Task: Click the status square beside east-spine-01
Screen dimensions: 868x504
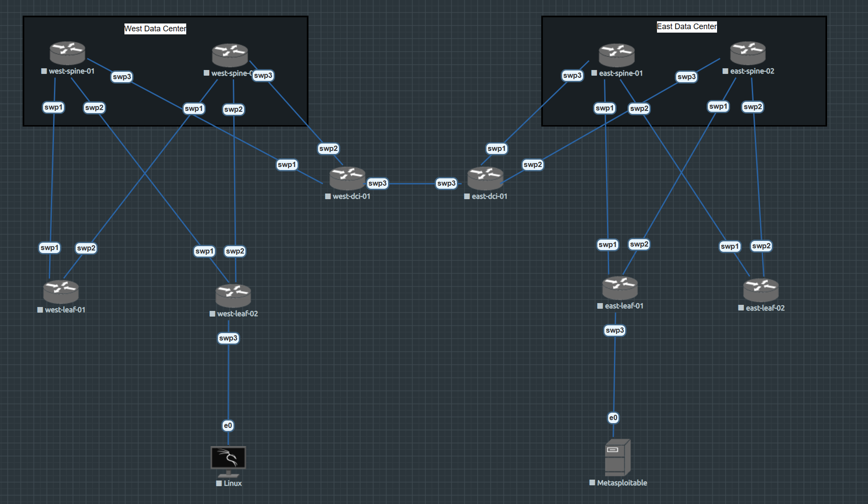Action: pyautogui.click(x=594, y=73)
